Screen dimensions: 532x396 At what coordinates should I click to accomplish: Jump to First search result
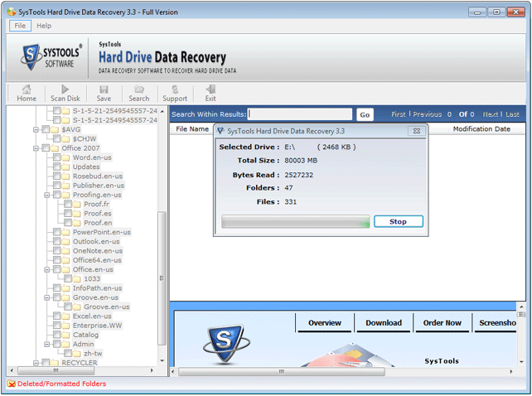click(399, 114)
